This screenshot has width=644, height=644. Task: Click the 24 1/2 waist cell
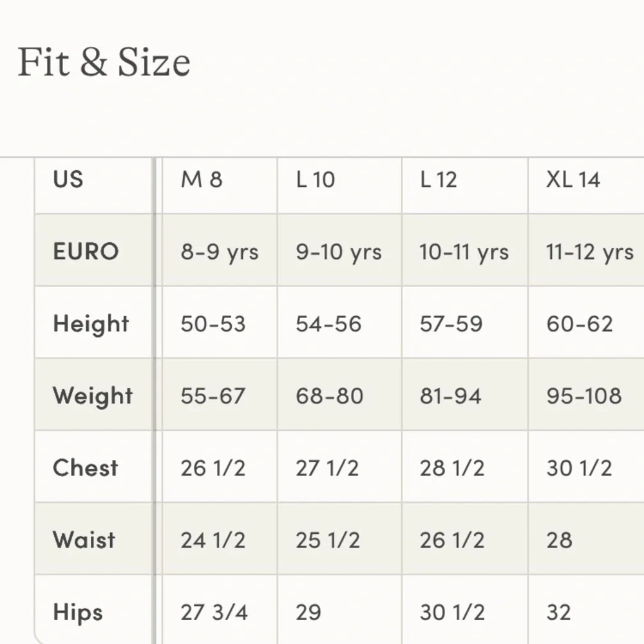[213, 540]
